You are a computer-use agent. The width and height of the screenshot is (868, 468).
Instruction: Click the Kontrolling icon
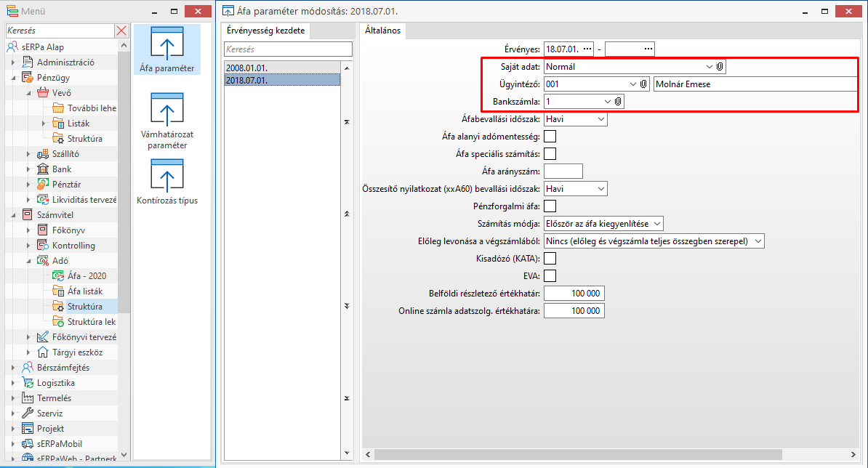tap(43, 245)
